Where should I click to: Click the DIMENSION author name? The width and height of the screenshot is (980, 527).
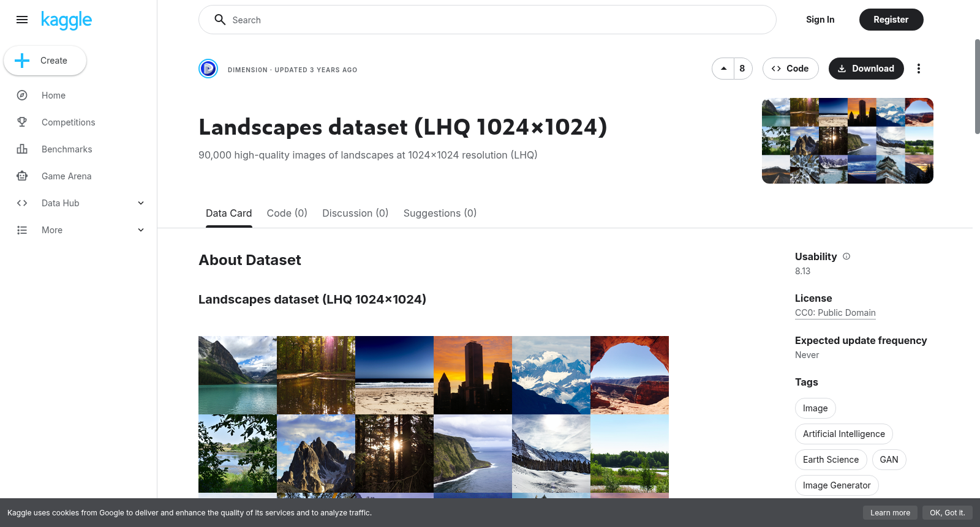click(247, 70)
